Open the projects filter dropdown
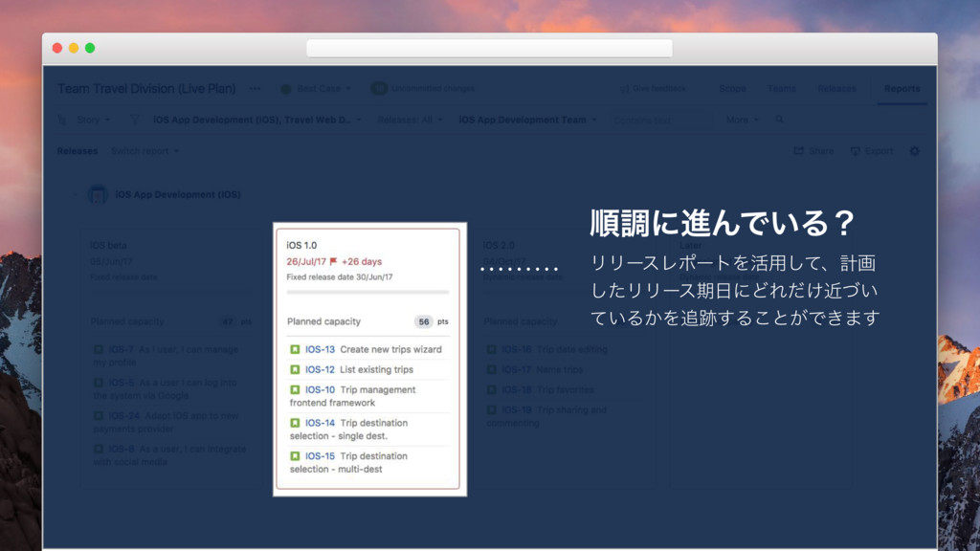Viewport: 980px width, 551px height. (x=257, y=120)
